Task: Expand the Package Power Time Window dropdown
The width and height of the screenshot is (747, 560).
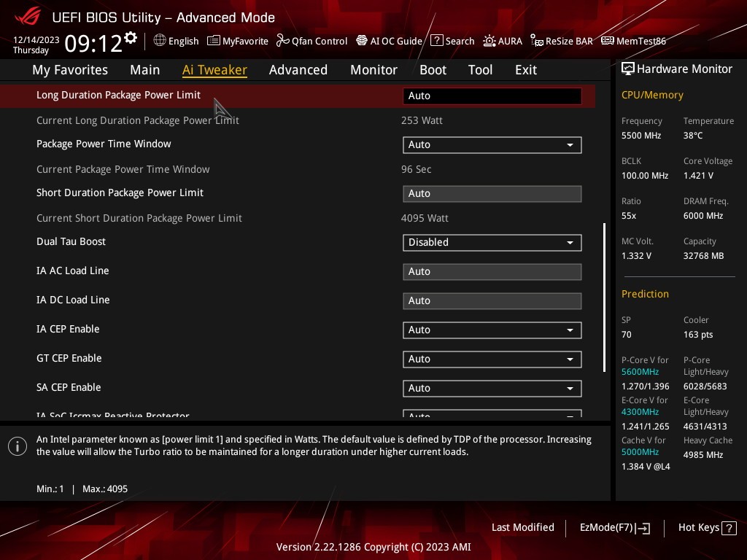Action: click(492, 145)
